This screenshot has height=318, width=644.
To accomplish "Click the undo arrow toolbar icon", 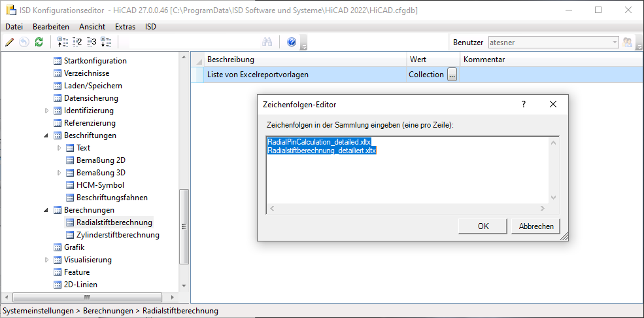I will pos(24,42).
